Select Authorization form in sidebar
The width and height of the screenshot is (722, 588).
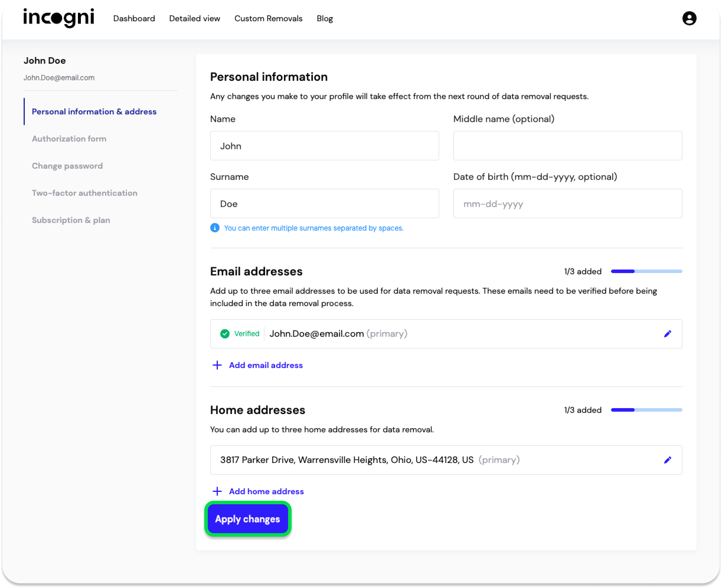point(69,139)
